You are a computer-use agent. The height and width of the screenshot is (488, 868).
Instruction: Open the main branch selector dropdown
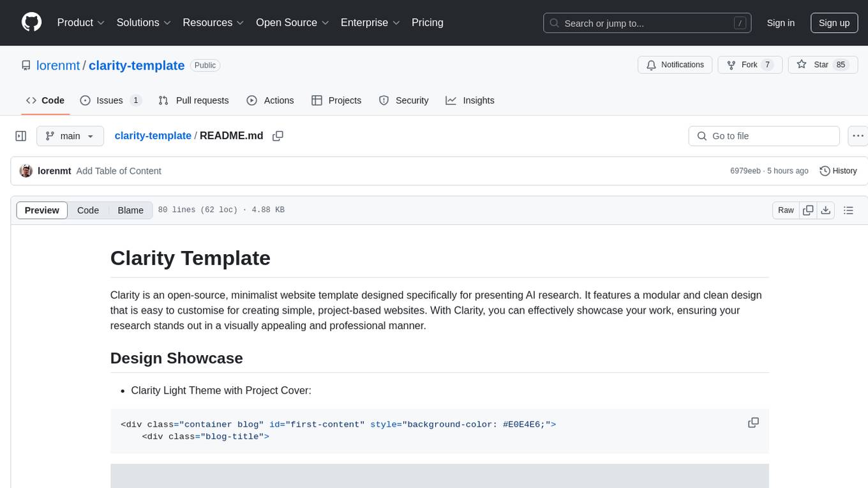(x=70, y=136)
